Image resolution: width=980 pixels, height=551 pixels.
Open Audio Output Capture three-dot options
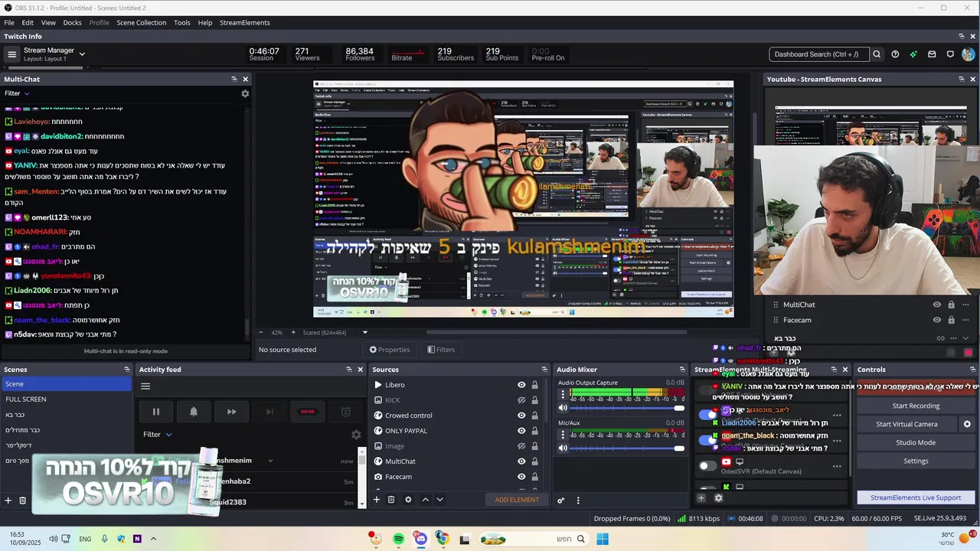coord(563,395)
